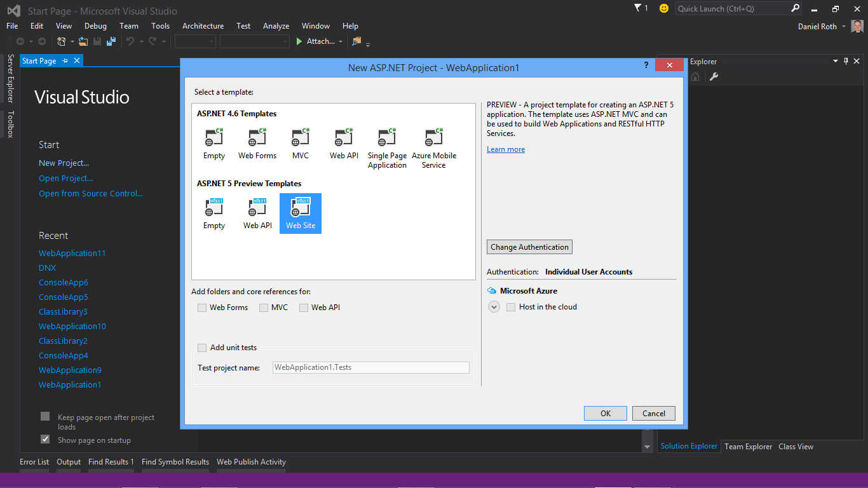The height and width of the screenshot is (488, 868).
Task: Check the Web Forms folder references checkbox
Action: pyautogui.click(x=202, y=308)
